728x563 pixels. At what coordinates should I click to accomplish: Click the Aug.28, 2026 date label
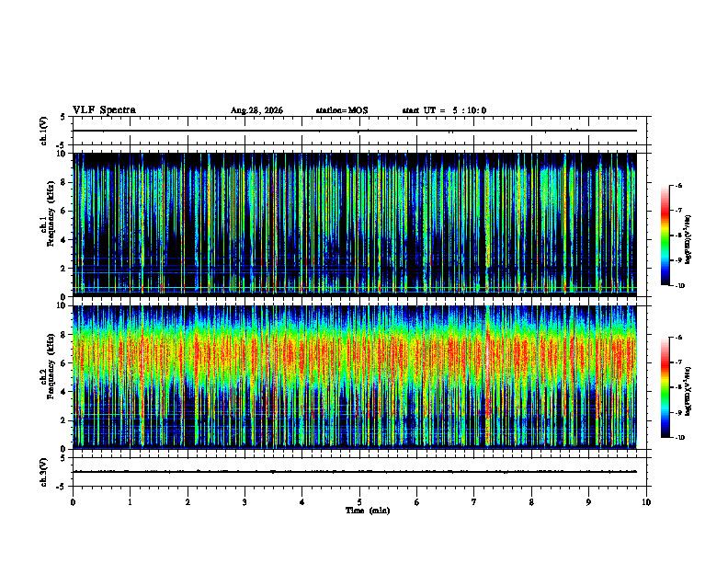click(256, 110)
